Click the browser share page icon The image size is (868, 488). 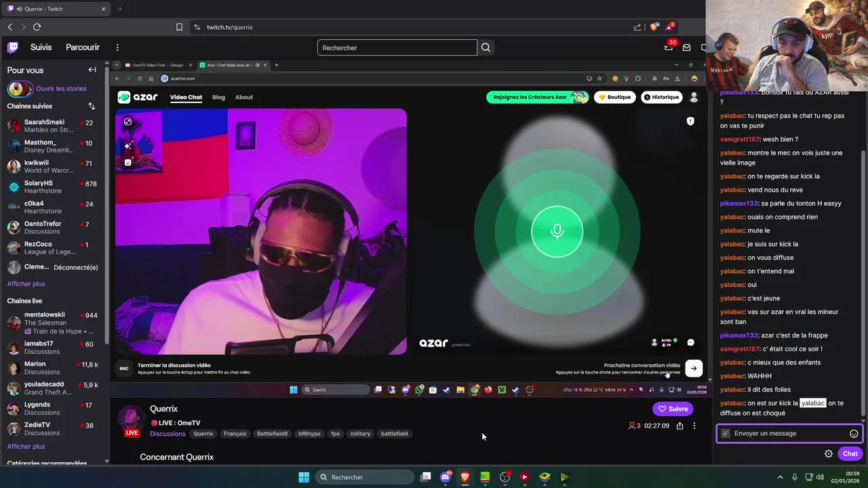tap(637, 27)
